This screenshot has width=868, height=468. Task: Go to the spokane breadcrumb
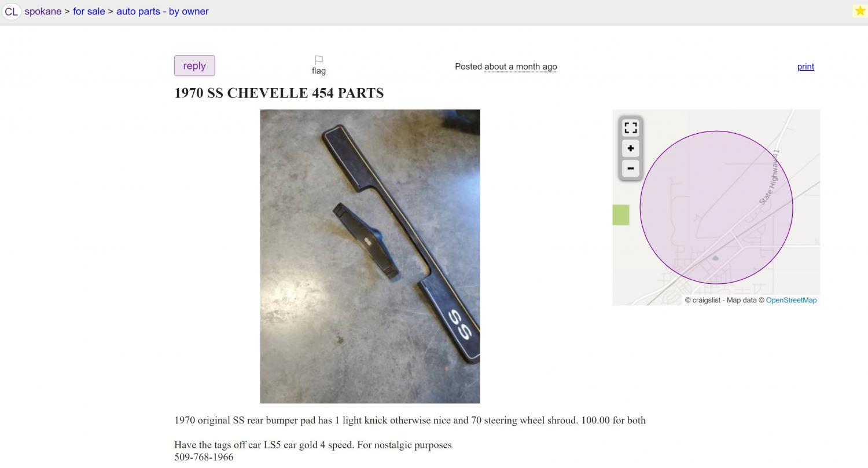(43, 12)
